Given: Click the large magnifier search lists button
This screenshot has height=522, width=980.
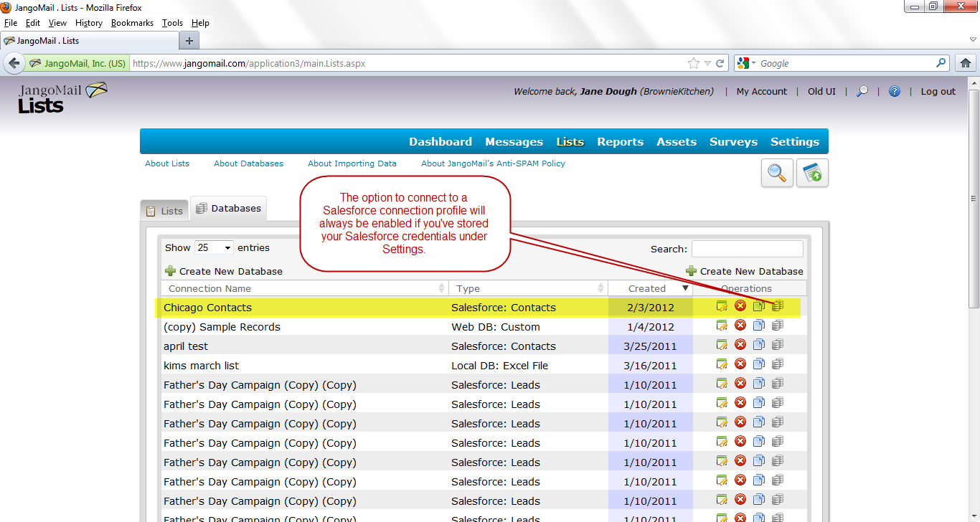Looking at the screenshot, I should pos(777,173).
